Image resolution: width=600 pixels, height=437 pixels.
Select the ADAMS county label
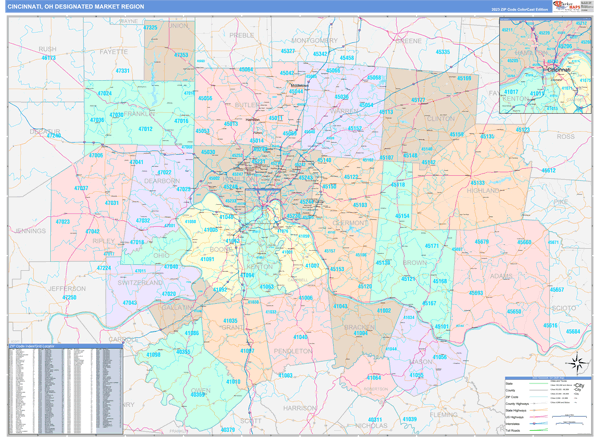point(501,276)
